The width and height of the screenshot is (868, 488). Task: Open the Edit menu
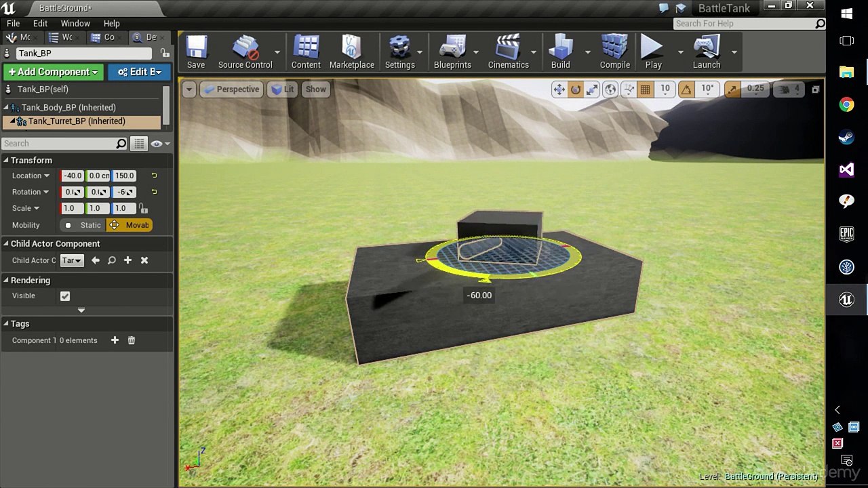pos(40,23)
